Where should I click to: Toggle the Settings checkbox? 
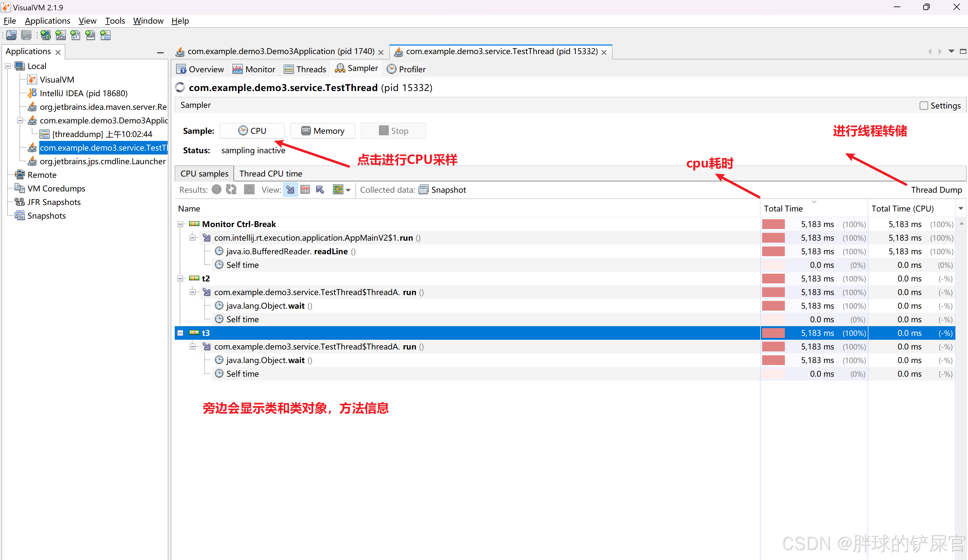pos(924,106)
